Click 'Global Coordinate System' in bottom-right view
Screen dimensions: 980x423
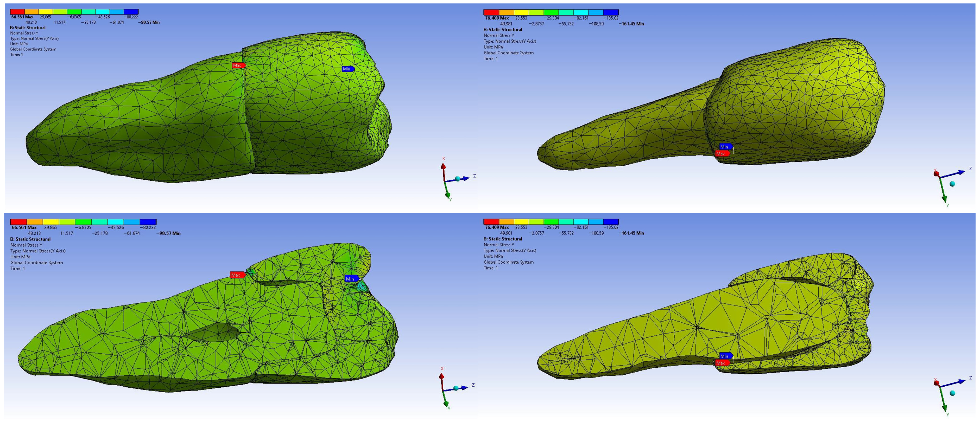509,262
